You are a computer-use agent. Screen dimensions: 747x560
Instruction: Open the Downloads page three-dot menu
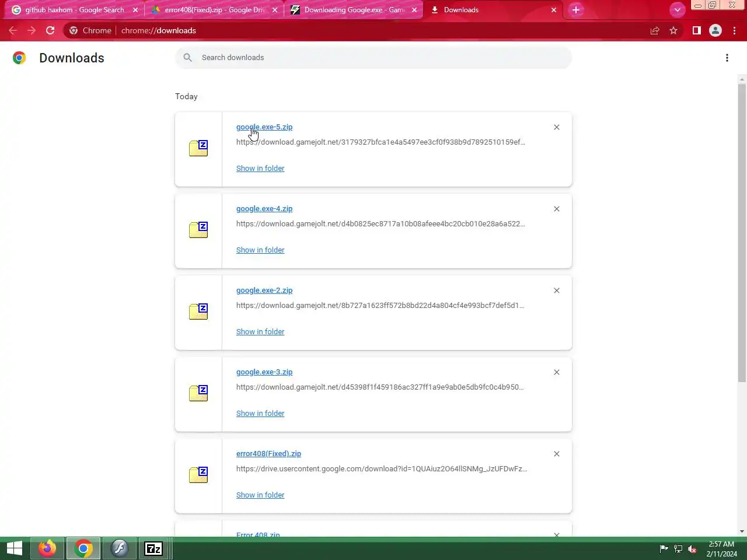click(x=727, y=58)
